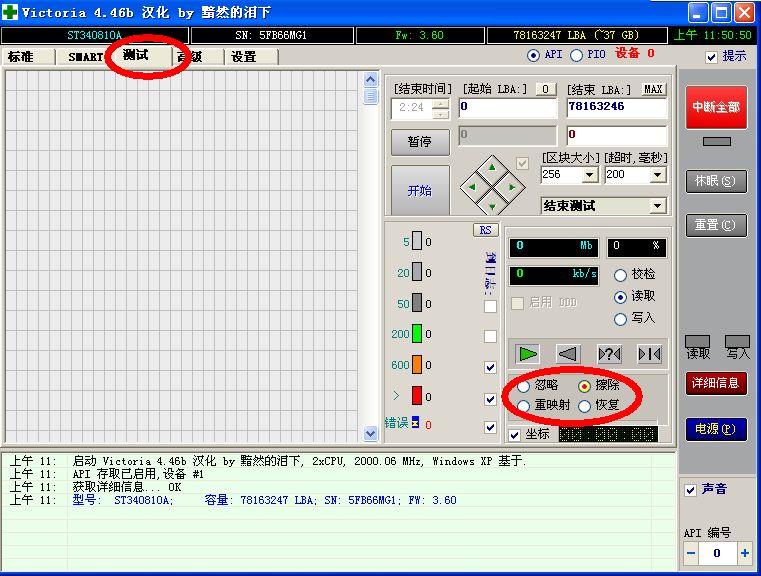Click the green 200 ms block swatch
Viewport: 761px width, 576px height.
tap(416, 333)
